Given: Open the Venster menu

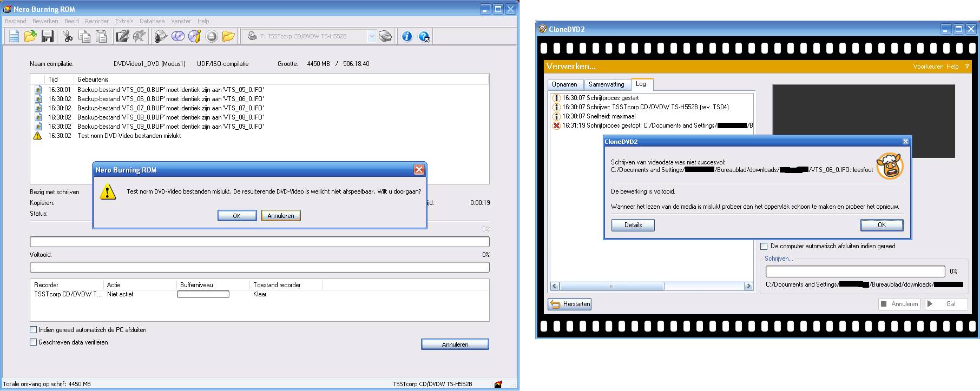Looking at the screenshot, I should pyautogui.click(x=181, y=21).
